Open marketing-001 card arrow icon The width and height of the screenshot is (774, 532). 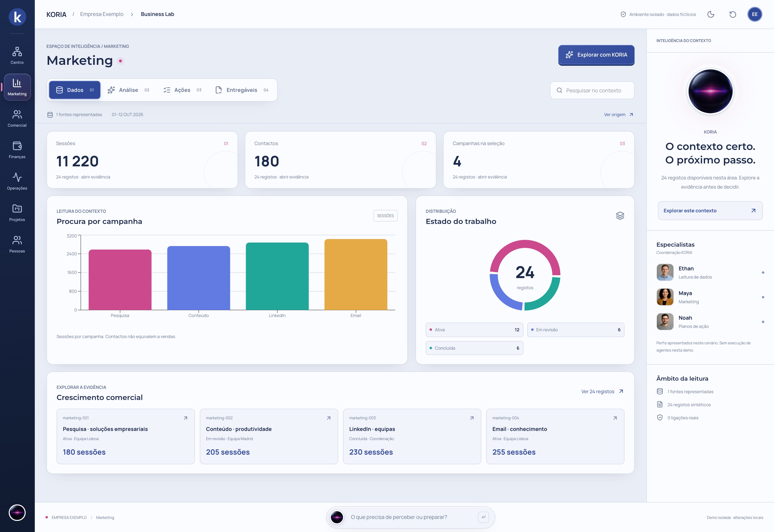click(186, 418)
